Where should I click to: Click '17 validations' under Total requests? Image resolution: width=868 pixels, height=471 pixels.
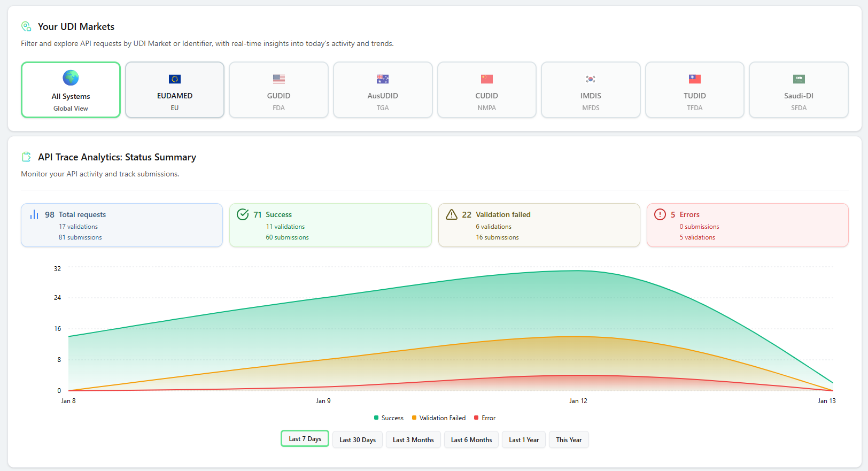point(78,227)
